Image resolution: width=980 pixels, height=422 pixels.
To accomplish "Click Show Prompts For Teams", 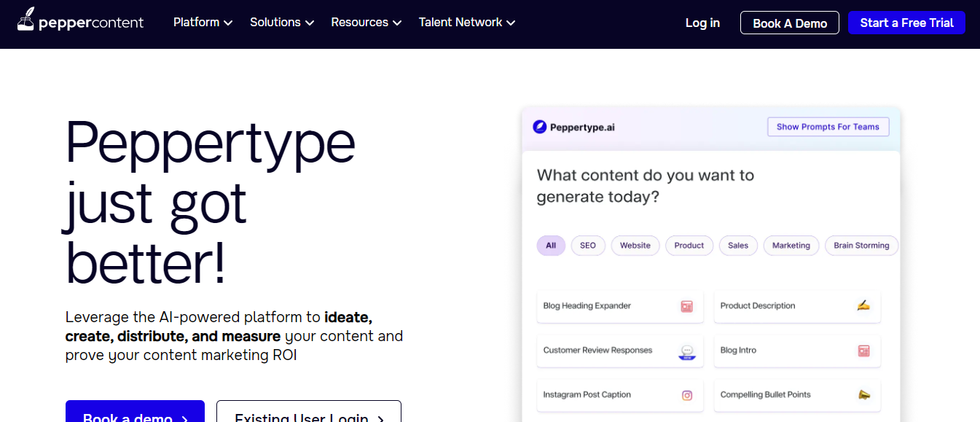I will tap(828, 127).
